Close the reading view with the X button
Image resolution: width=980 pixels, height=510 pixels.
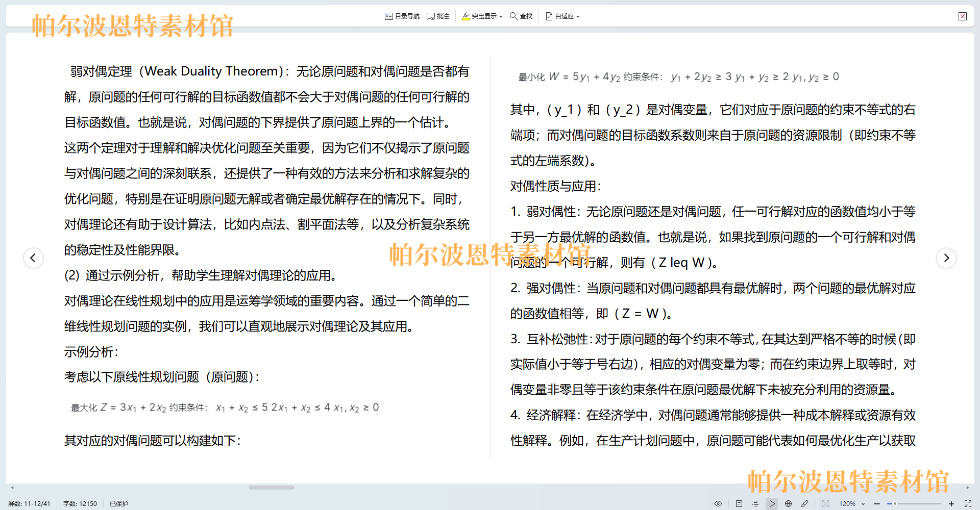point(963,16)
